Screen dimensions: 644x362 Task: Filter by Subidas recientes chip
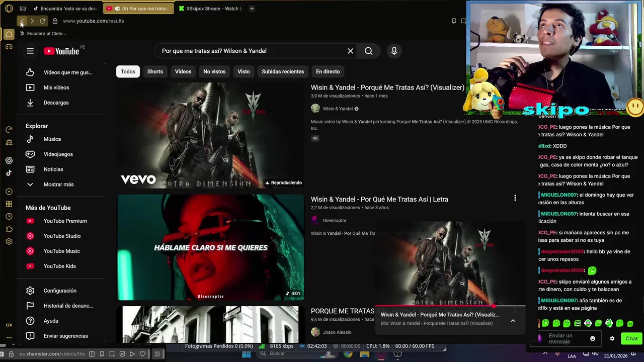click(x=283, y=71)
